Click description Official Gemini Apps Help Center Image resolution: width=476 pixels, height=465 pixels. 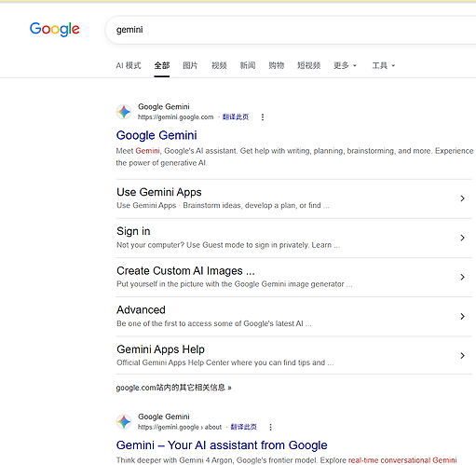click(x=225, y=362)
